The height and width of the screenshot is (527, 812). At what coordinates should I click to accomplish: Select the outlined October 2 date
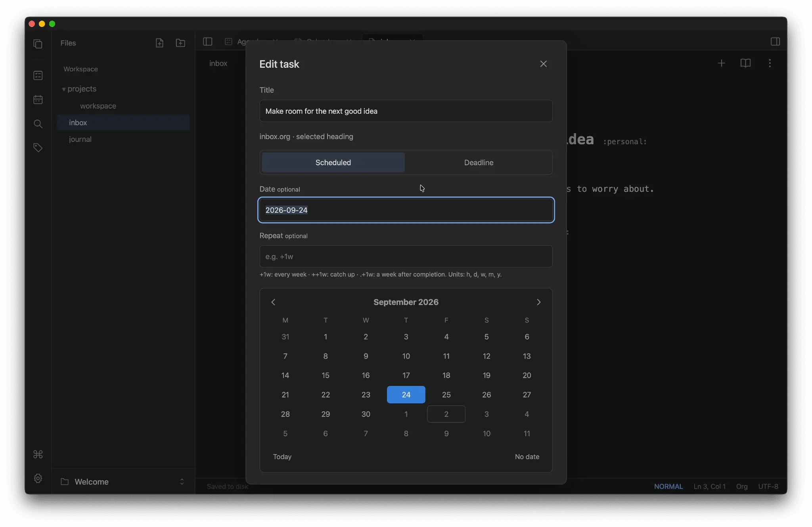446,414
